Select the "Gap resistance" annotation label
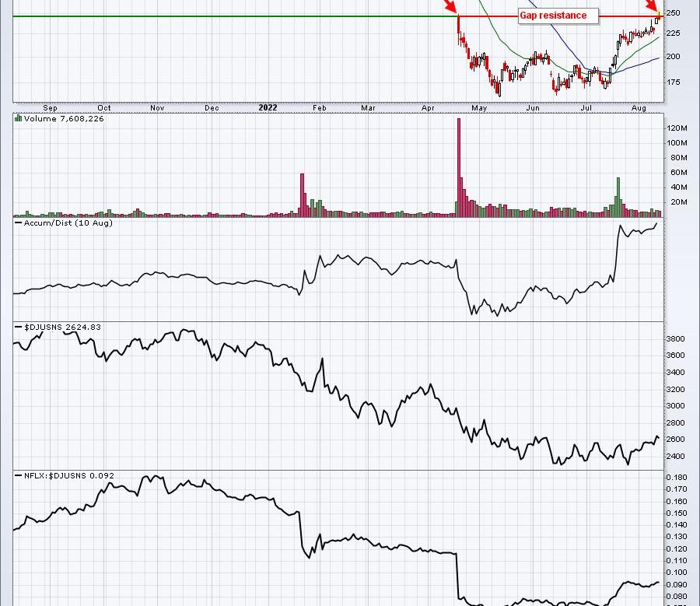Viewport: 700px width, 606px height. (x=558, y=16)
